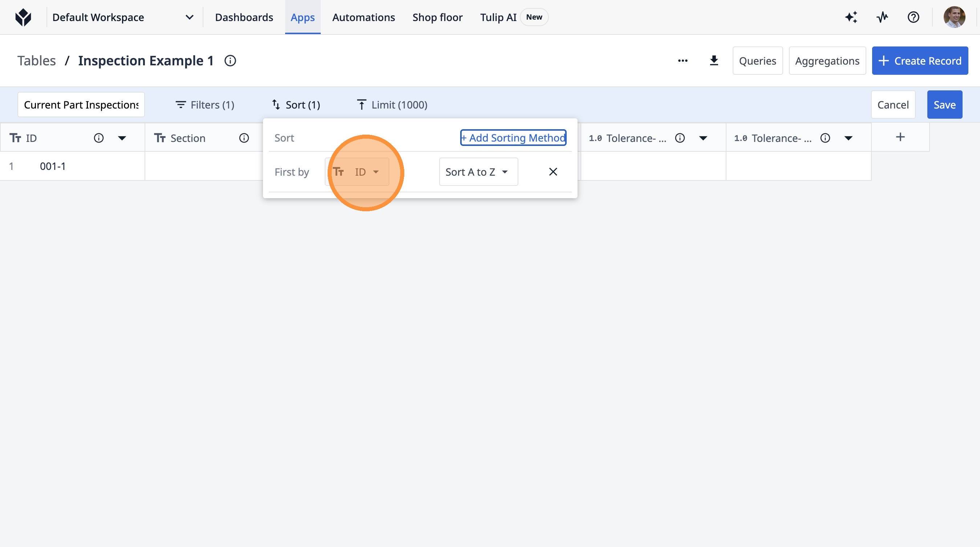Open the activity pulse icon
The image size is (980, 547).
[882, 17]
